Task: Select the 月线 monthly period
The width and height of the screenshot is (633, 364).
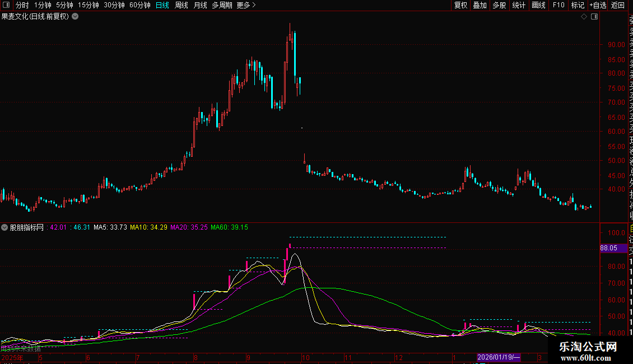Action: [200, 5]
